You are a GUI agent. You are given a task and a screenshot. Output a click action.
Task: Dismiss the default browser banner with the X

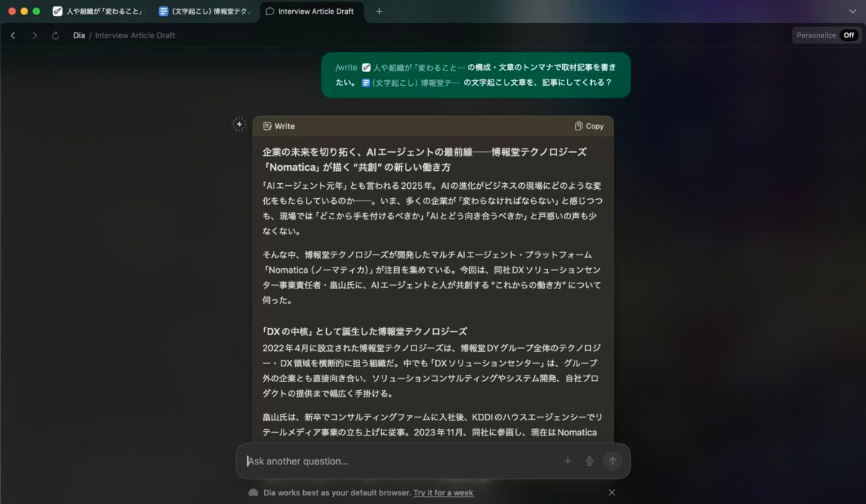point(612,492)
